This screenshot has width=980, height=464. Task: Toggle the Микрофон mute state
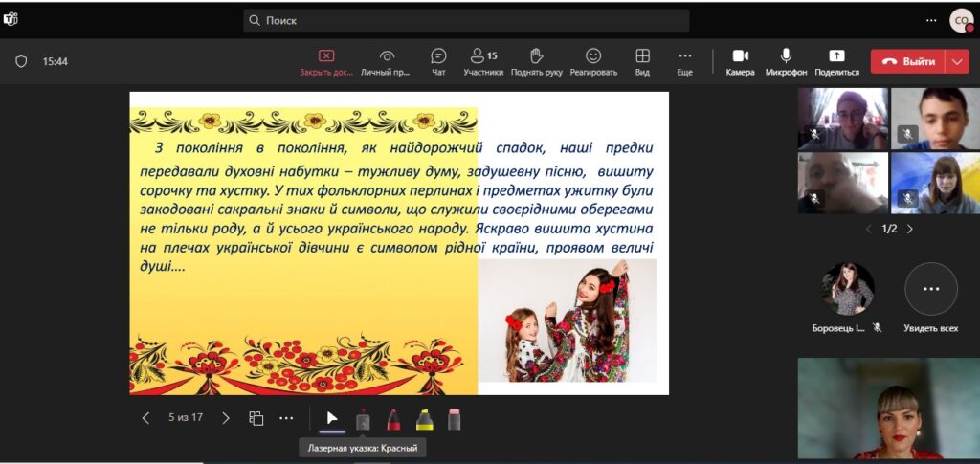click(x=786, y=61)
